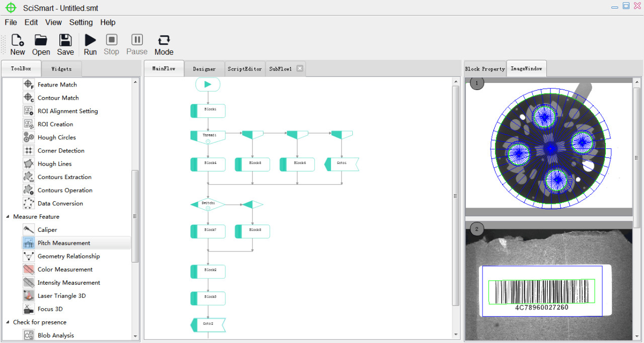The height and width of the screenshot is (343, 644).
Task: Create a new file with New
Action: (18, 45)
